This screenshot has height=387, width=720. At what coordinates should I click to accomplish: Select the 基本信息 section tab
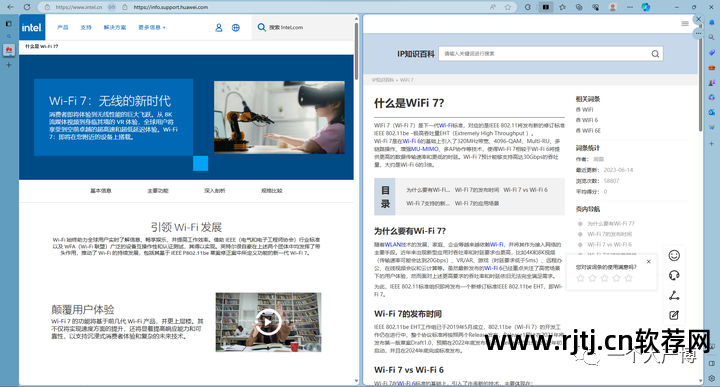[101, 191]
